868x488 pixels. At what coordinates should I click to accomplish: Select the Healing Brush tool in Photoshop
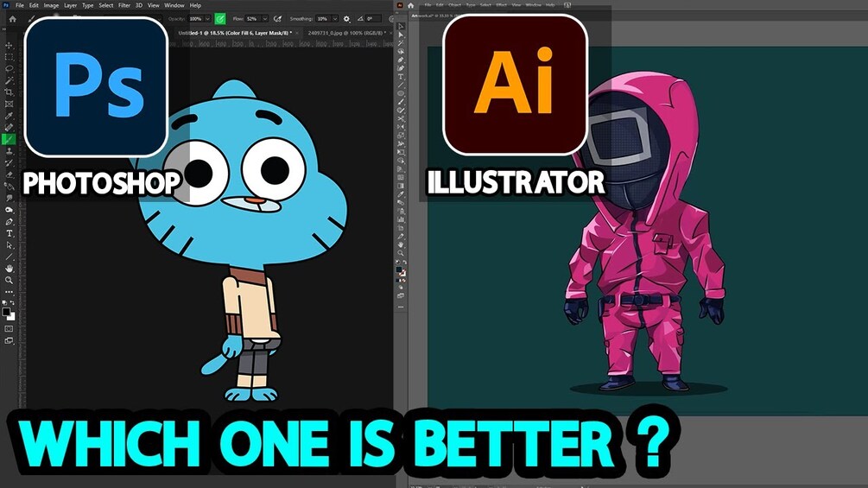click(9, 127)
